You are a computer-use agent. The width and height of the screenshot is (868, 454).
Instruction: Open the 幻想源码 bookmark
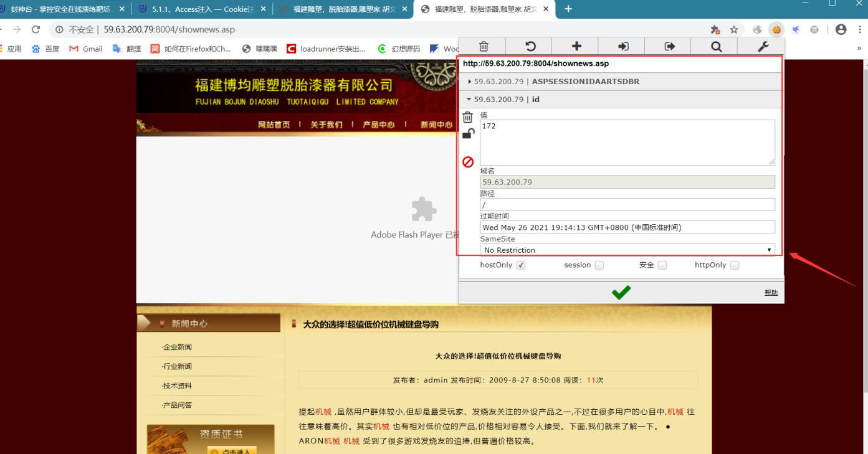399,49
